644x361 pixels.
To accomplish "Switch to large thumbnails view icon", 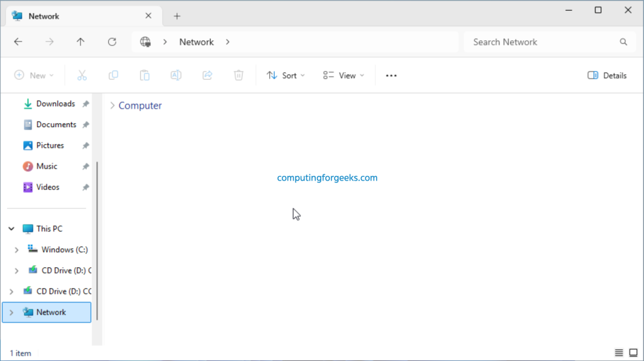I will coord(633,353).
